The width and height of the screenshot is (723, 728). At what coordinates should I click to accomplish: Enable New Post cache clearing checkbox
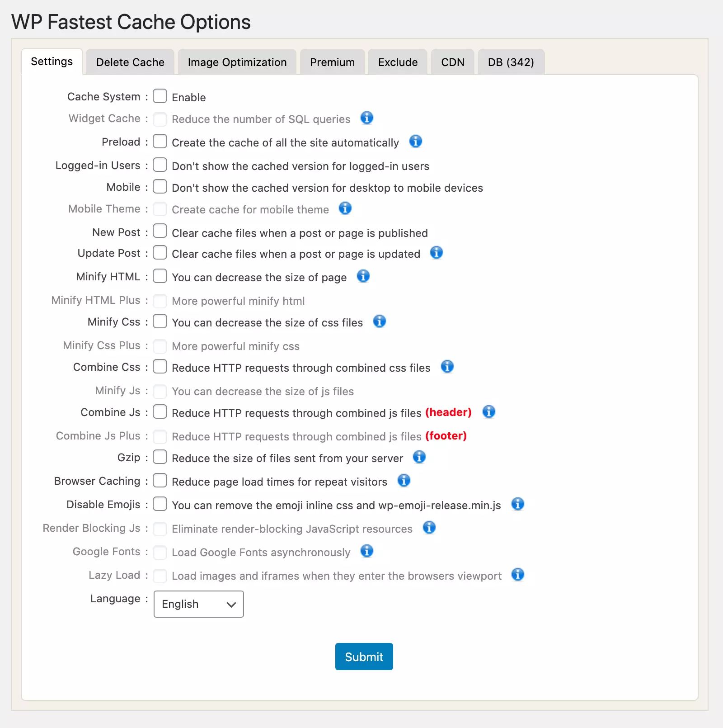click(x=160, y=231)
